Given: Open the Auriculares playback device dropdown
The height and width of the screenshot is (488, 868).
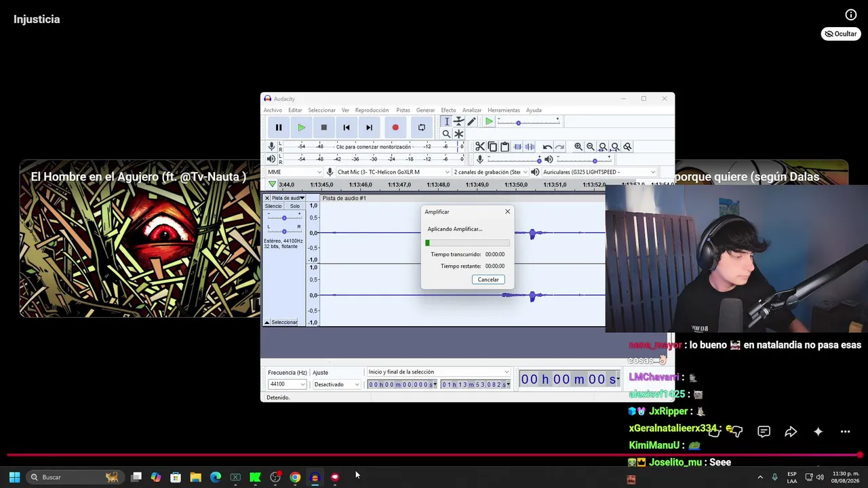Looking at the screenshot, I should click(x=599, y=172).
